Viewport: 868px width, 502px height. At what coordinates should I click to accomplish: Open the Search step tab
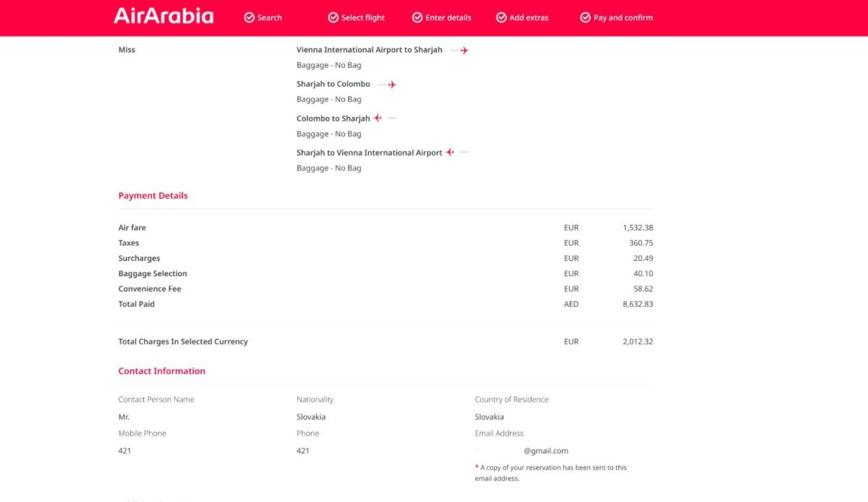click(x=270, y=17)
